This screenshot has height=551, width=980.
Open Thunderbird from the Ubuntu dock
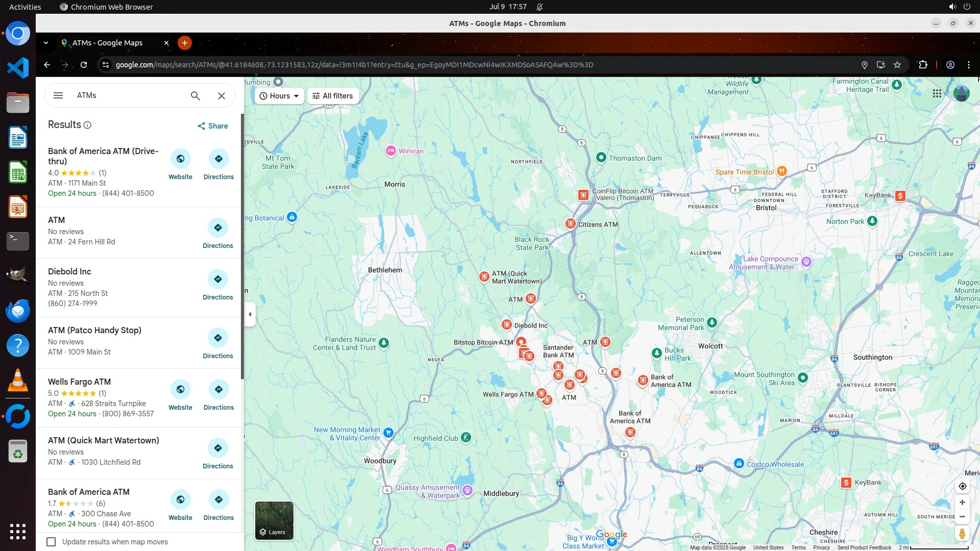tap(18, 311)
